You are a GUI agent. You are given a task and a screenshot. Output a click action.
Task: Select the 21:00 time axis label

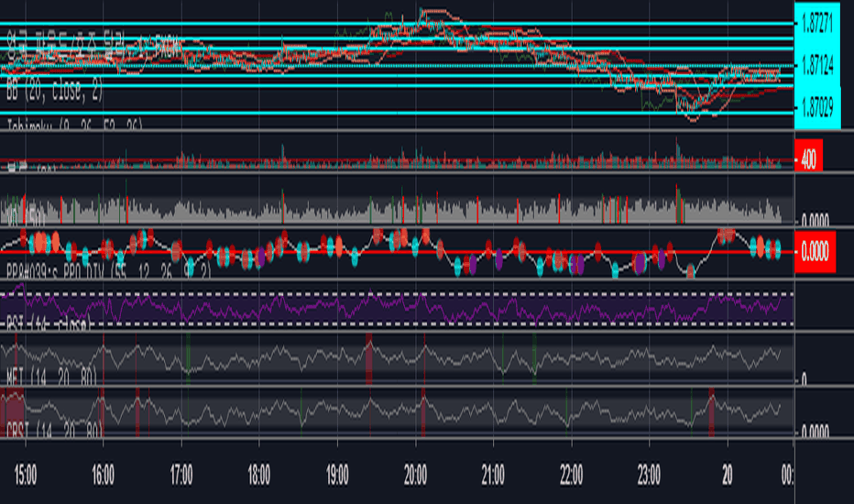493,476
